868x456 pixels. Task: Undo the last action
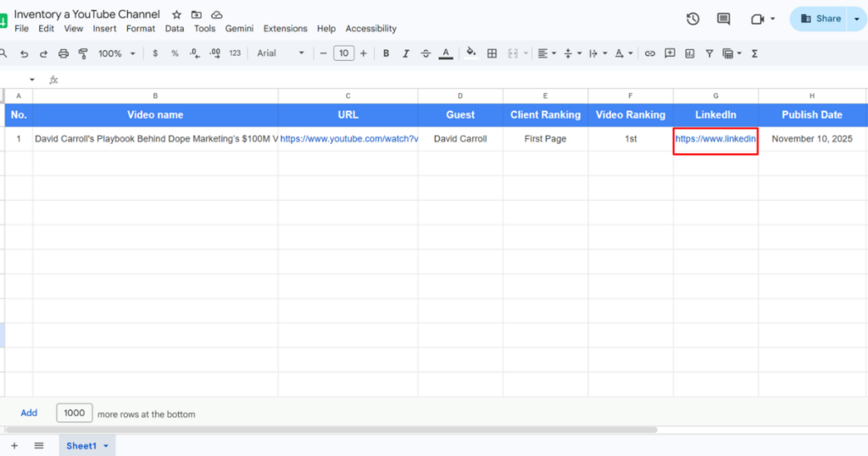click(24, 53)
